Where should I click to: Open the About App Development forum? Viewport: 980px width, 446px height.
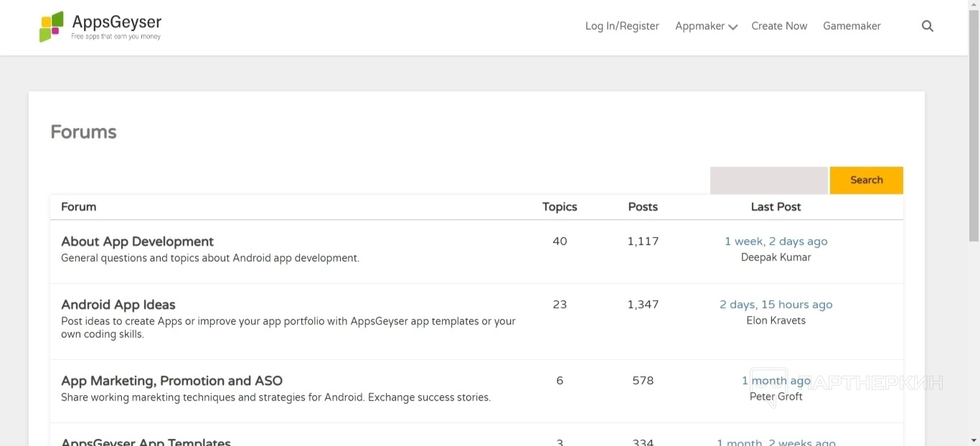coord(137,241)
